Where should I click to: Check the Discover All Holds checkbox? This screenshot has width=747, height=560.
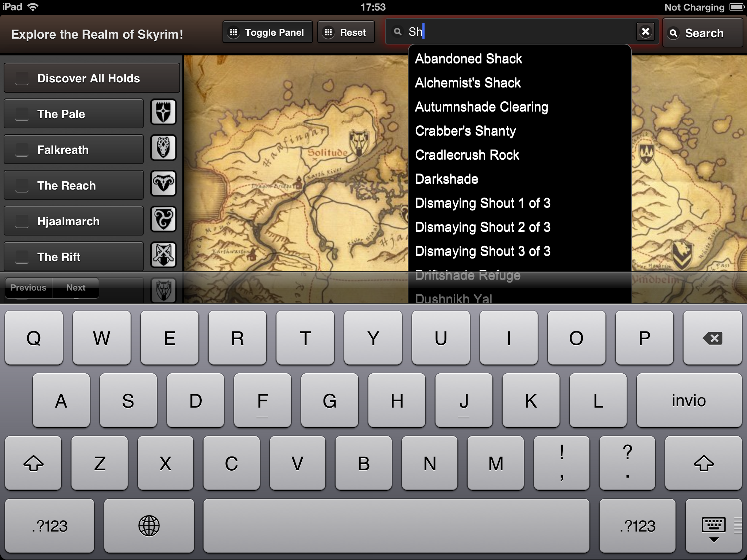[x=22, y=78]
